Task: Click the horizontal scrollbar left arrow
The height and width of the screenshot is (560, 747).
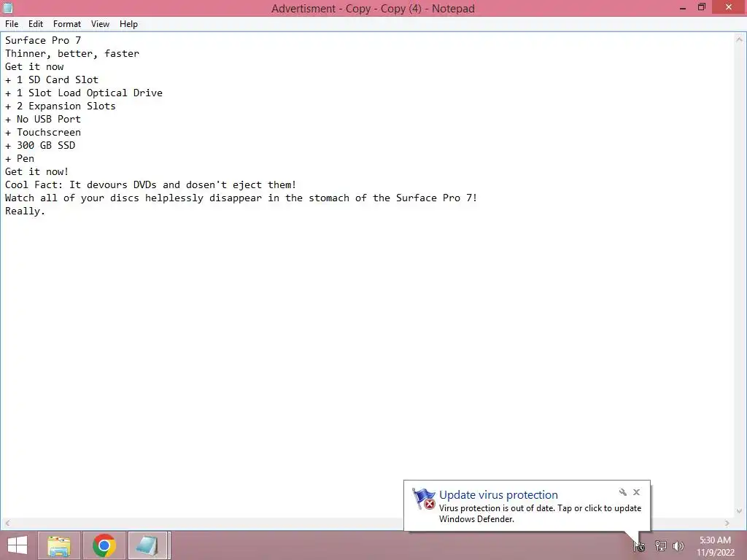Action: pyautogui.click(x=7, y=524)
